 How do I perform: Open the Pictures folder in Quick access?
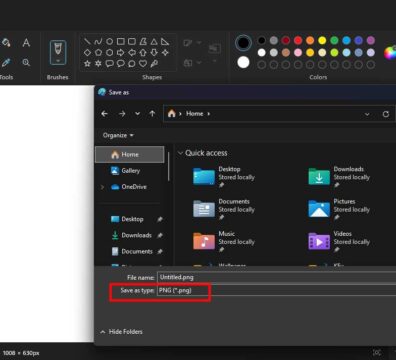coord(339,209)
